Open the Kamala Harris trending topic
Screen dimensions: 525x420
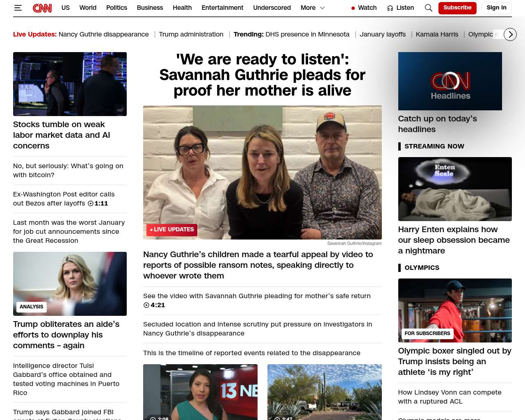tap(437, 34)
